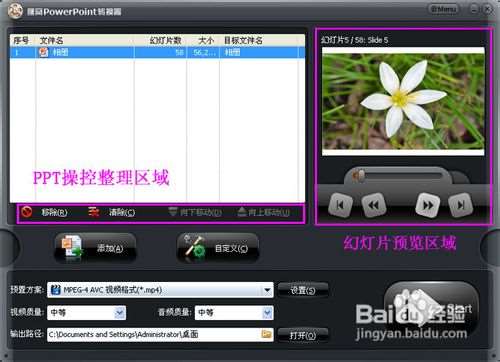Select the first file row 相册
This screenshot has height=362, width=500.
click(x=157, y=52)
